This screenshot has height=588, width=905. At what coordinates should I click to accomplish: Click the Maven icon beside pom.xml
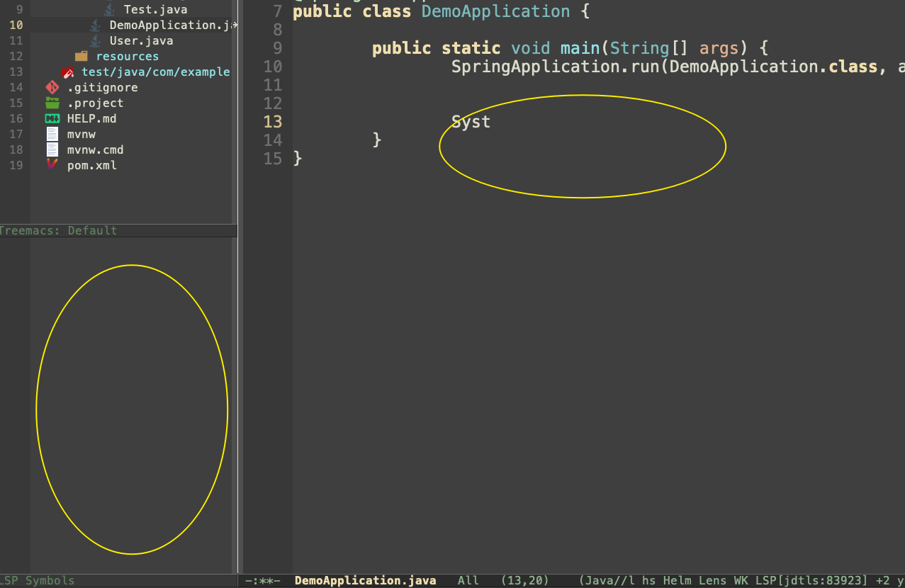(52, 165)
